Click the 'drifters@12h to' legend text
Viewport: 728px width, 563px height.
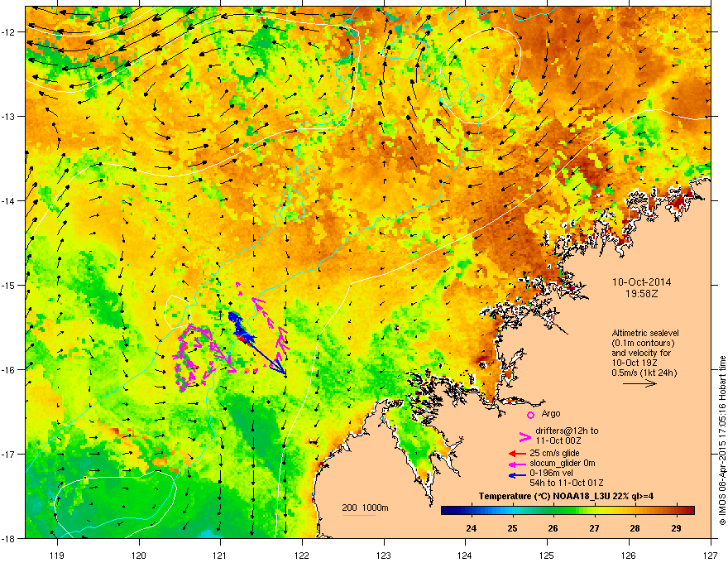567,431
